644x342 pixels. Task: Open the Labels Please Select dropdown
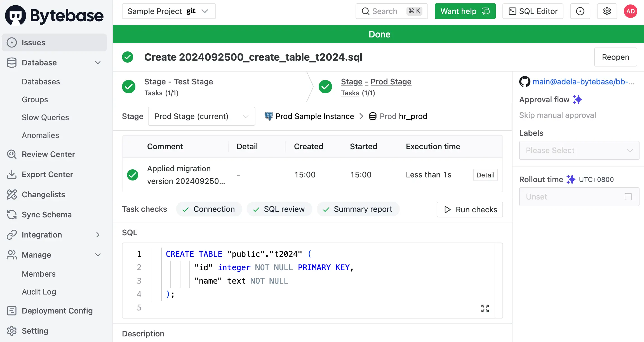coord(579,150)
